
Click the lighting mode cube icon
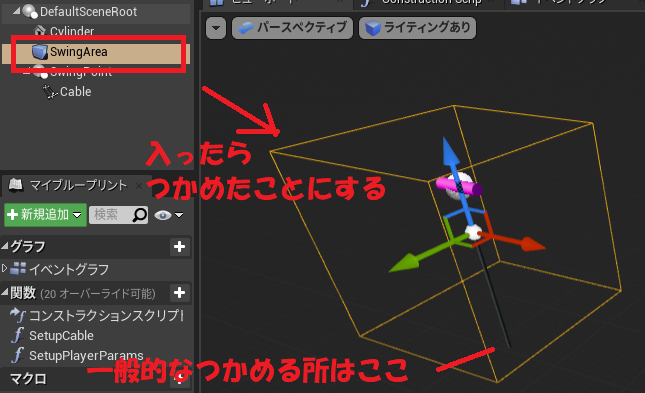pos(373,28)
